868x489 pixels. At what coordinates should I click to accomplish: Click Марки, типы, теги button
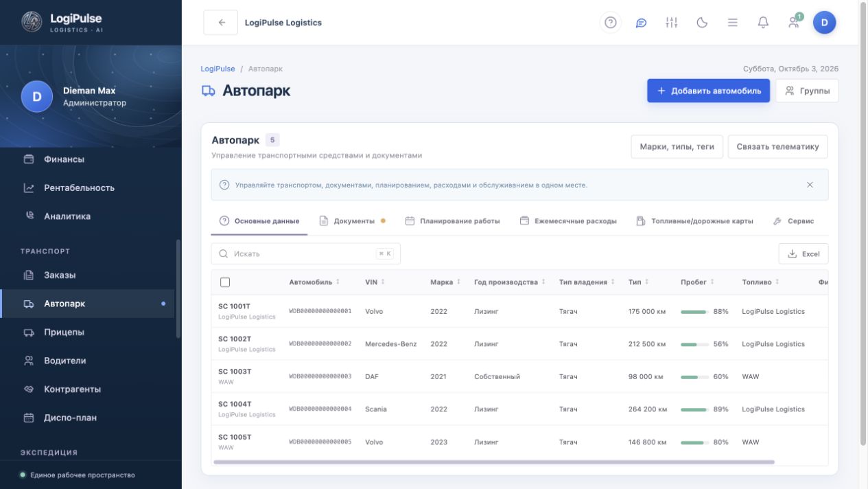[x=677, y=146]
